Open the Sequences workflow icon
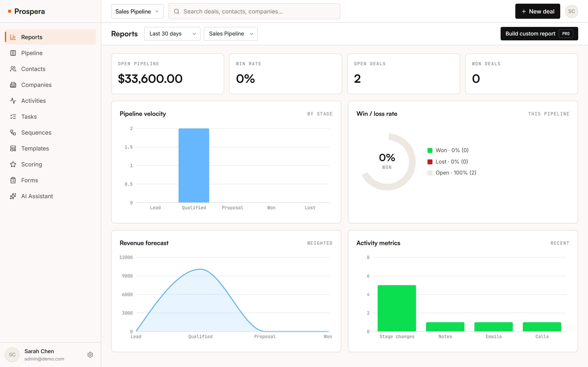 pos(13,133)
